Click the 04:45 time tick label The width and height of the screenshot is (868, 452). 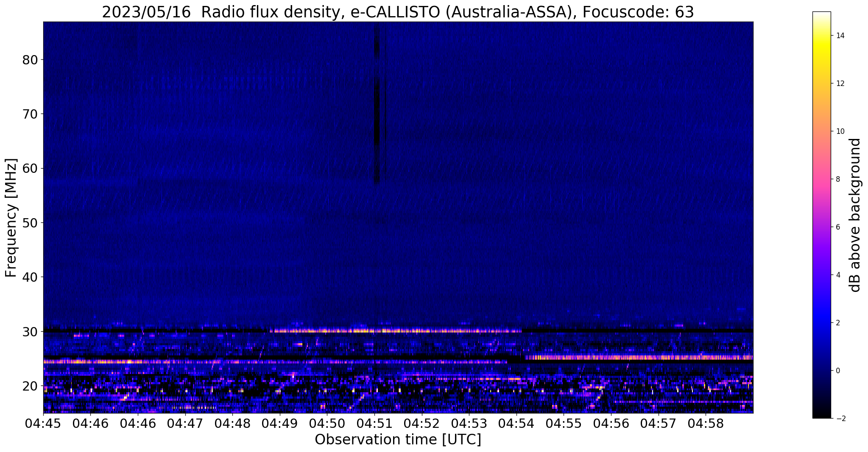pos(43,423)
